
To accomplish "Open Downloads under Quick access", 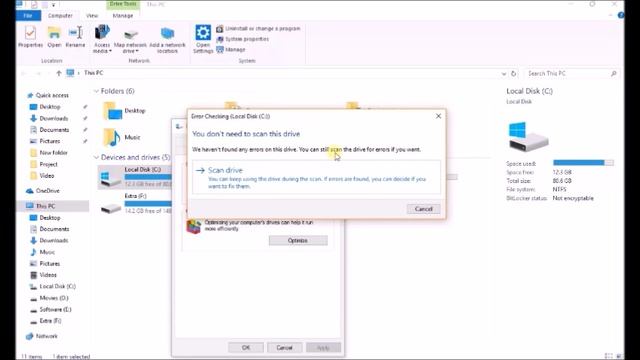I will pyautogui.click(x=49, y=118).
